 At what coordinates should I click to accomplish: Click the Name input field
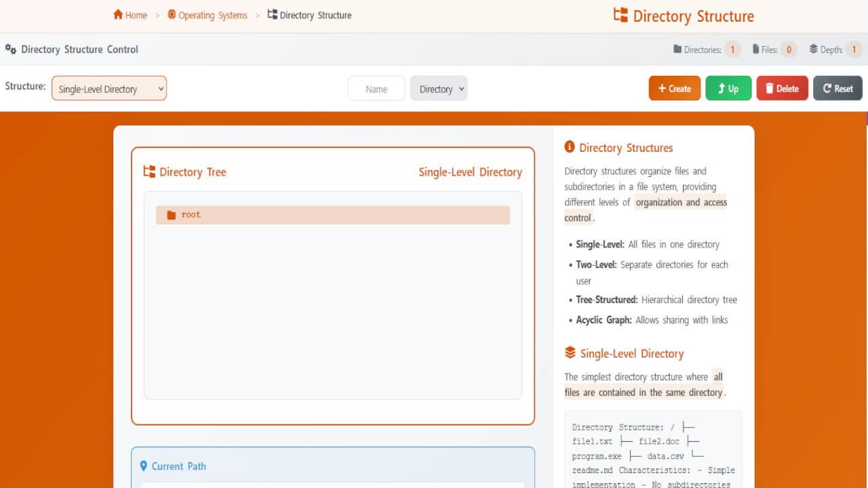coord(376,89)
